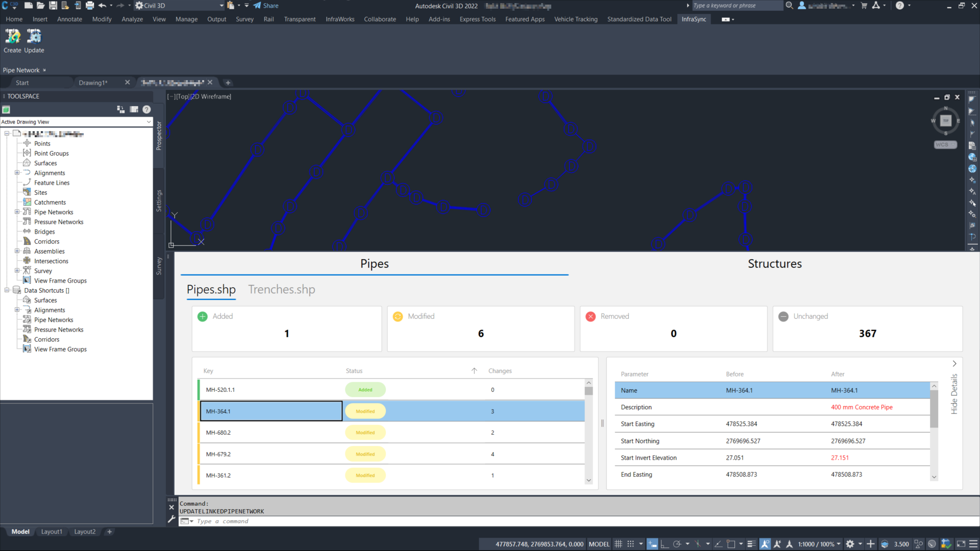Image resolution: width=980 pixels, height=551 pixels.
Task: Click the Plot printer icon
Action: 90,6
